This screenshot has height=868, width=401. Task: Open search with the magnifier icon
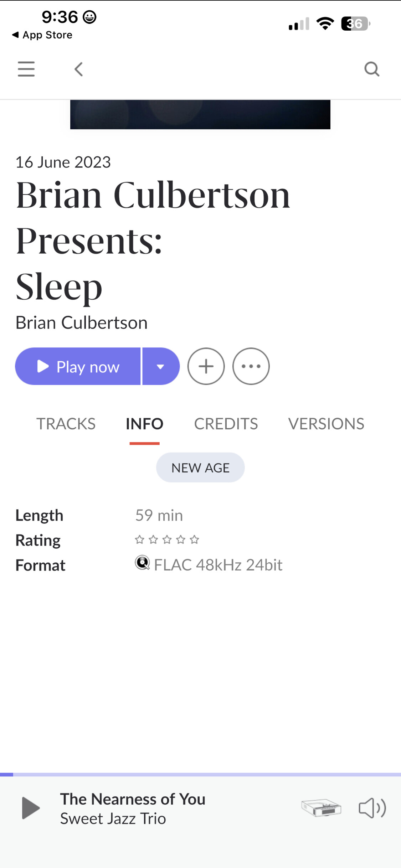click(x=372, y=69)
